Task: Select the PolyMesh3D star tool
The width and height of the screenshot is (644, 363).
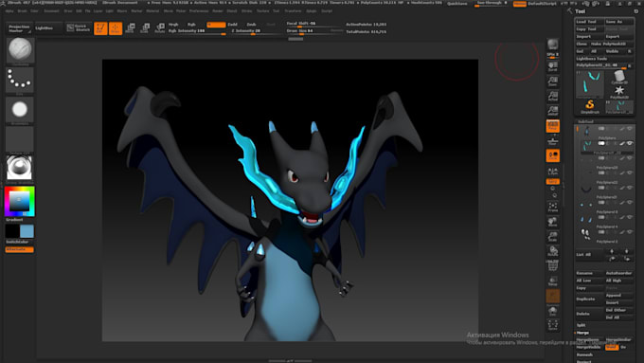Action: click(x=619, y=92)
